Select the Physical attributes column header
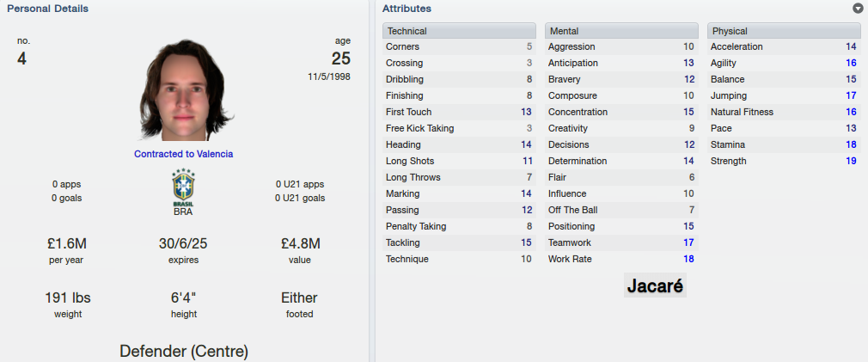Viewport: 868px width, 362px height. [x=784, y=31]
